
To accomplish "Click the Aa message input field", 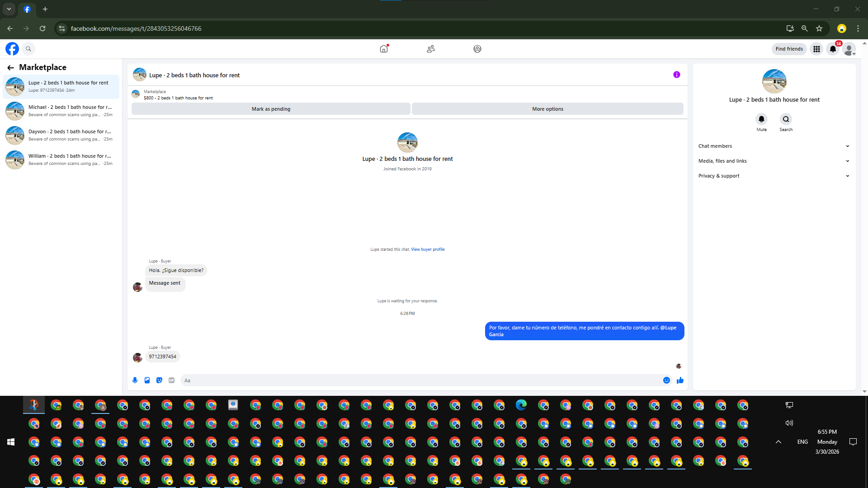I will (x=420, y=380).
